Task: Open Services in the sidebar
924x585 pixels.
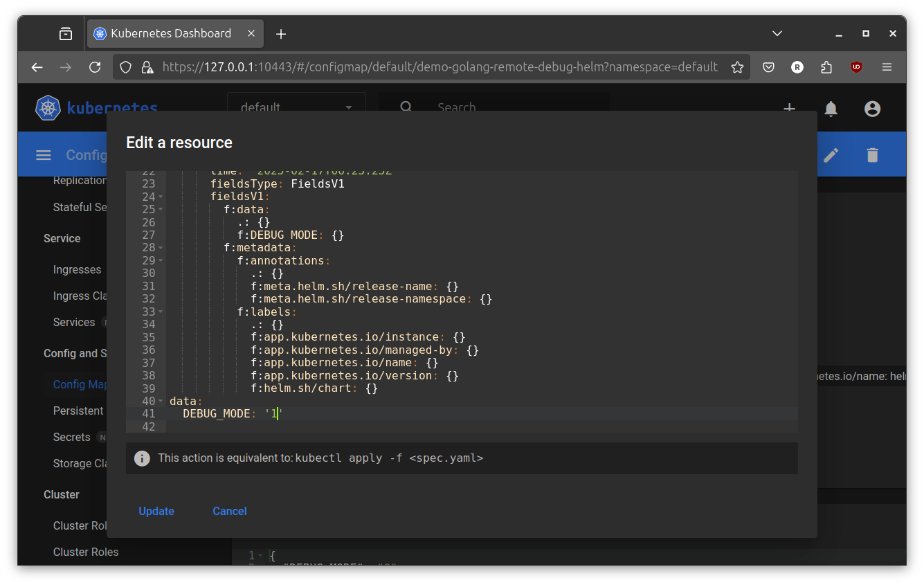Action: [x=74, y=322]
